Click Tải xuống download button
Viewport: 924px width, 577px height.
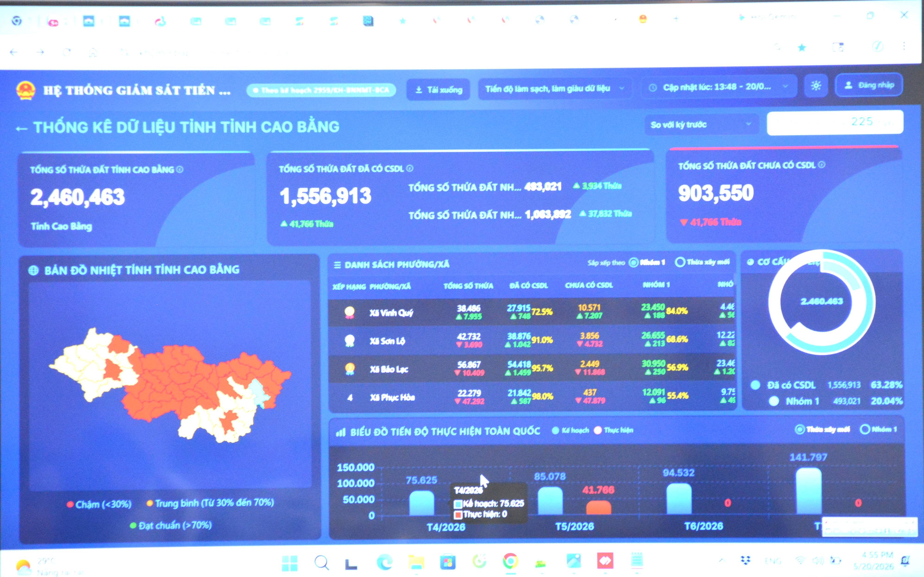coord(438,90)
